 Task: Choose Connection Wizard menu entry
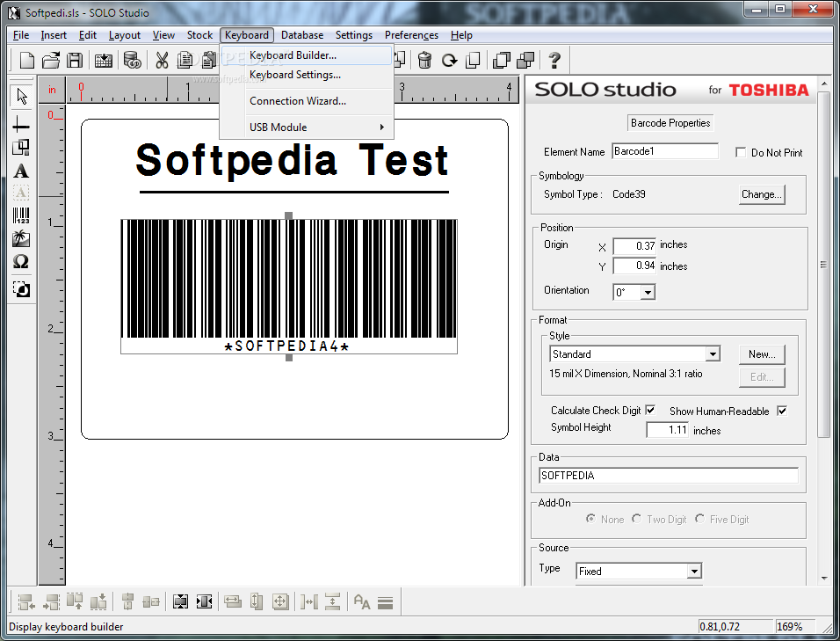point(307,101)
